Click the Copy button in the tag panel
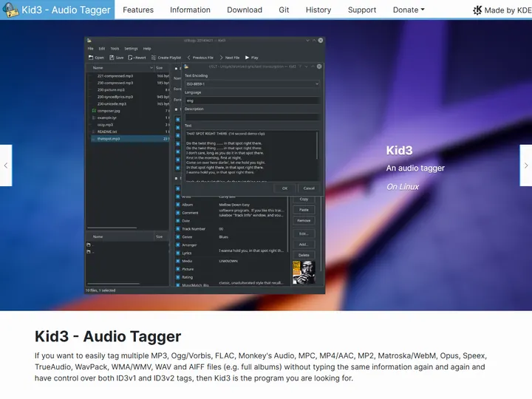Image resolution: width=532 pixels, height=399 pixels. [x=304, y=199]
